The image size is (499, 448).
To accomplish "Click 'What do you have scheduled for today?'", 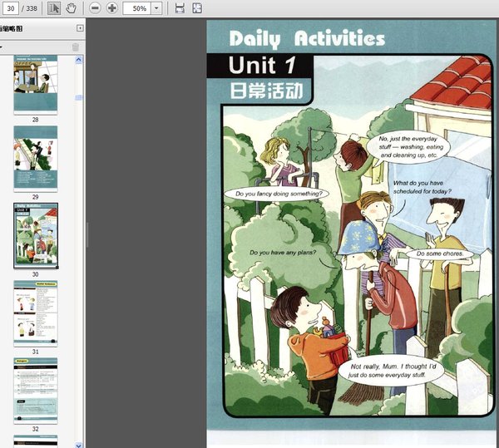I will (x=422, y=187).
